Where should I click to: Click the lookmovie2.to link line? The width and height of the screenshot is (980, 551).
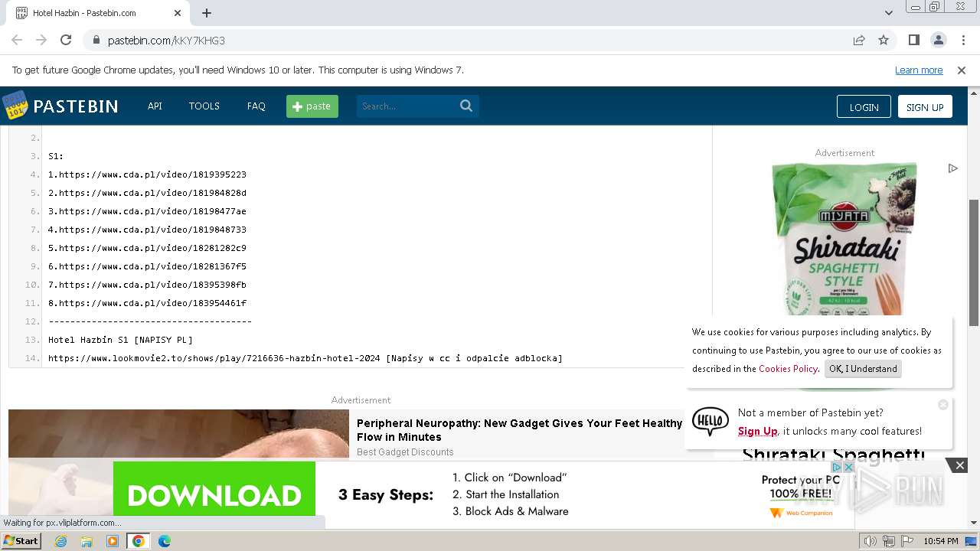coord(305,358)
